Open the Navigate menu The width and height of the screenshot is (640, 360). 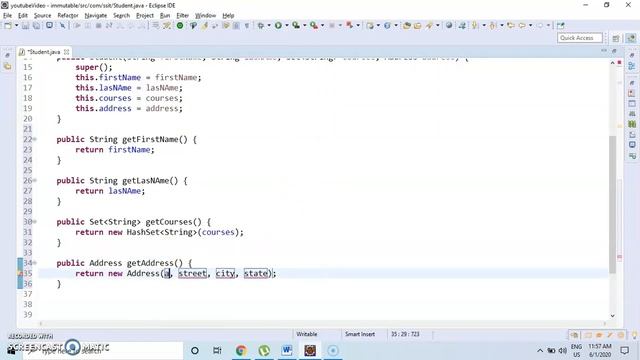96,16
